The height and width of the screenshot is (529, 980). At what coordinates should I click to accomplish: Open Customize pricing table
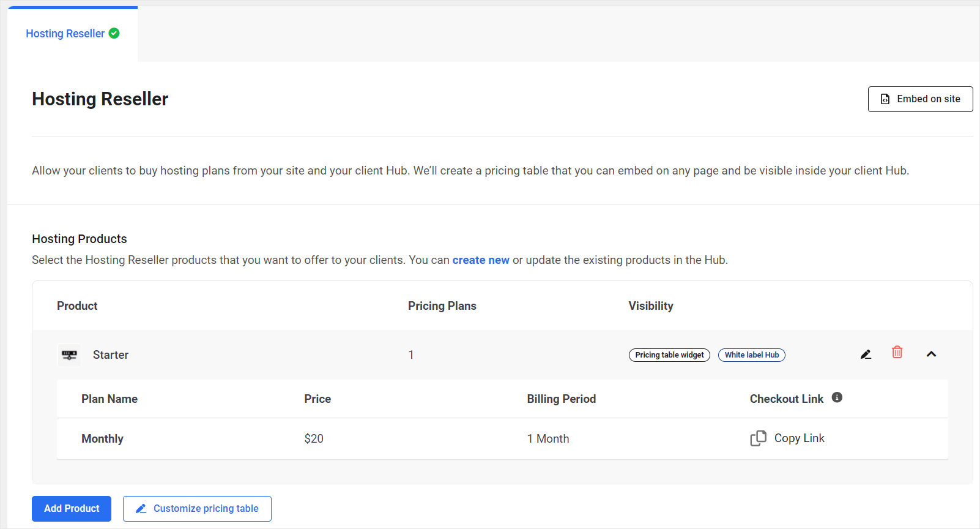[197, 509]
